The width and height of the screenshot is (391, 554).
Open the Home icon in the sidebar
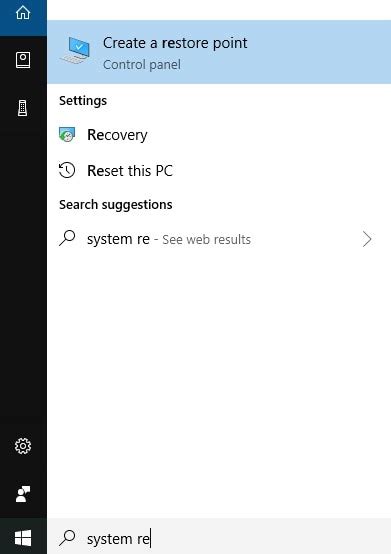click(x=23, y=13)
